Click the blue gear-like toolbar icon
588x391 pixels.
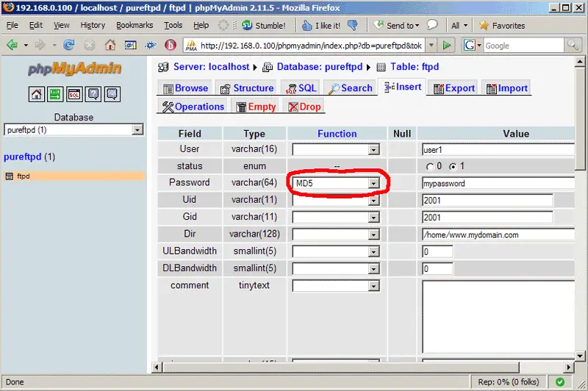click(151, 46)
